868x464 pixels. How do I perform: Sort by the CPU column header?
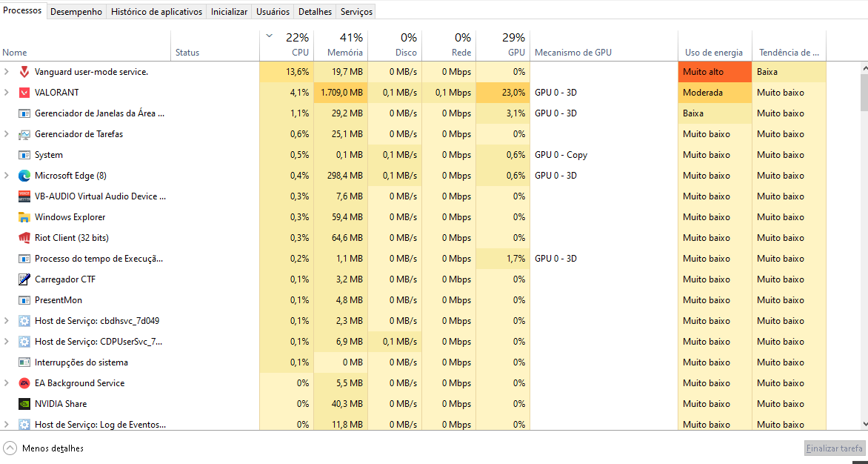click(287, 45)
